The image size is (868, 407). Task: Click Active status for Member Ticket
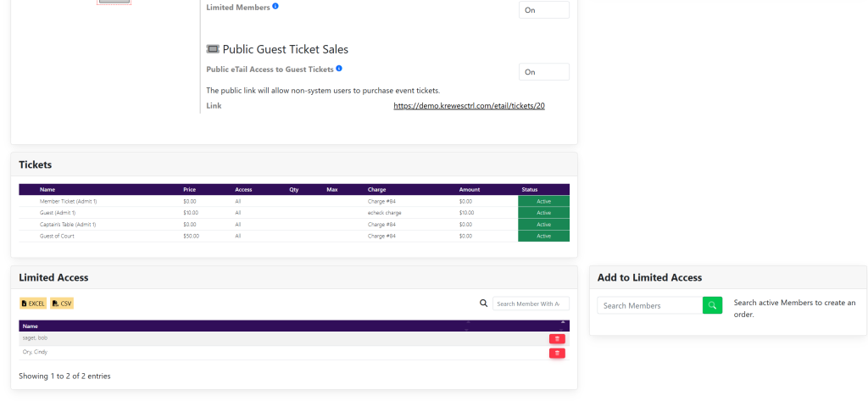click(543, 201)
